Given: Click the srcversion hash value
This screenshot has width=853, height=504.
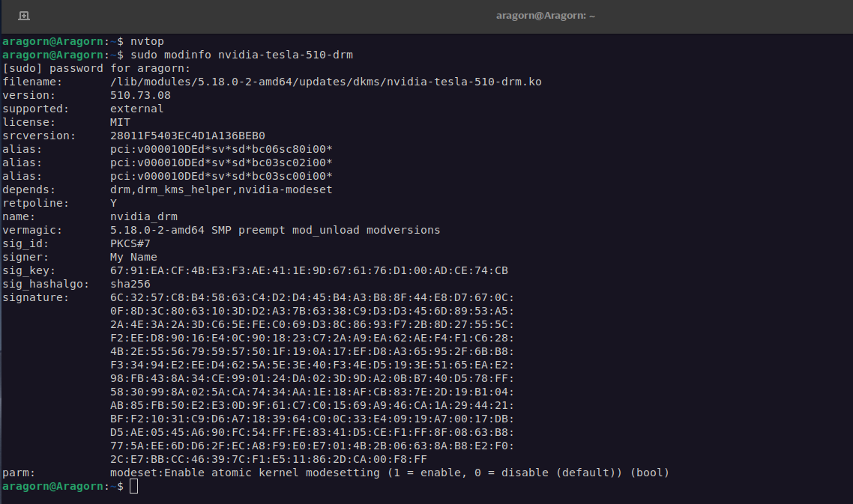Looking at the screenshot, I should 187,136.
